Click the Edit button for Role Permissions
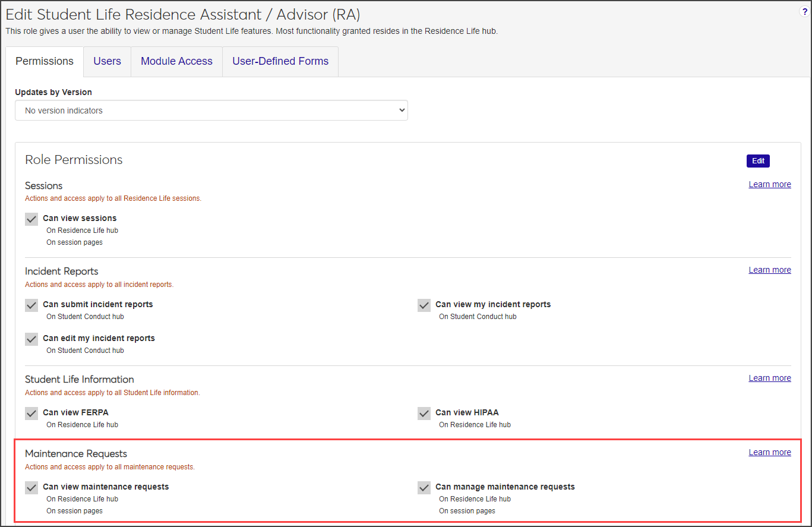The image size is (812, 527). (758, 161)
